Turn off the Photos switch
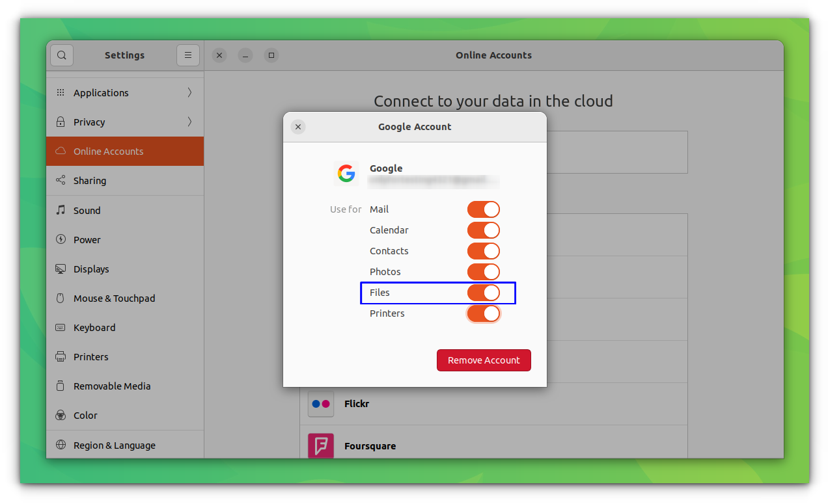The height and width of the screenshot is (504, 828). [x=483, y=272]
